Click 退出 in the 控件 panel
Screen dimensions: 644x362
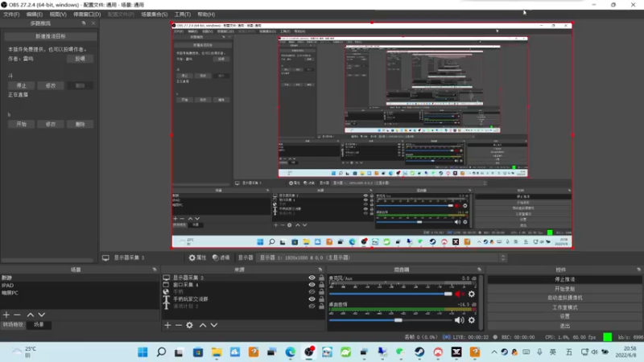(x=565, y=326)
